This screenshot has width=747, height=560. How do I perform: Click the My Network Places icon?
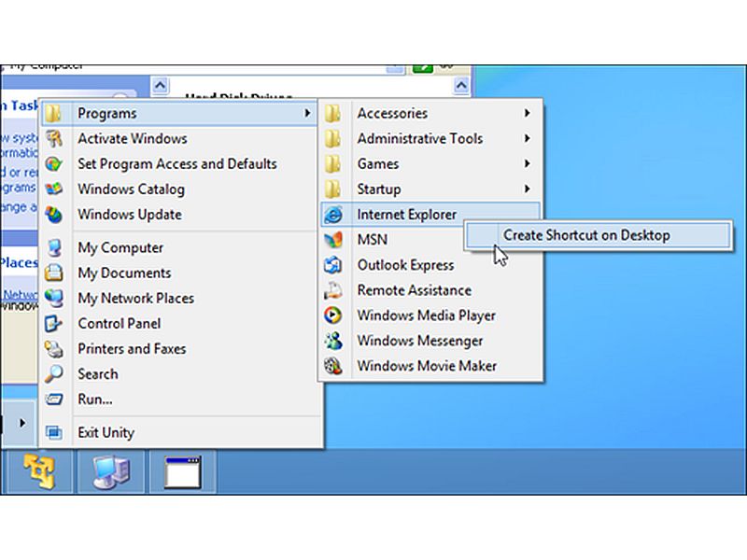click(x=53, y=298)
